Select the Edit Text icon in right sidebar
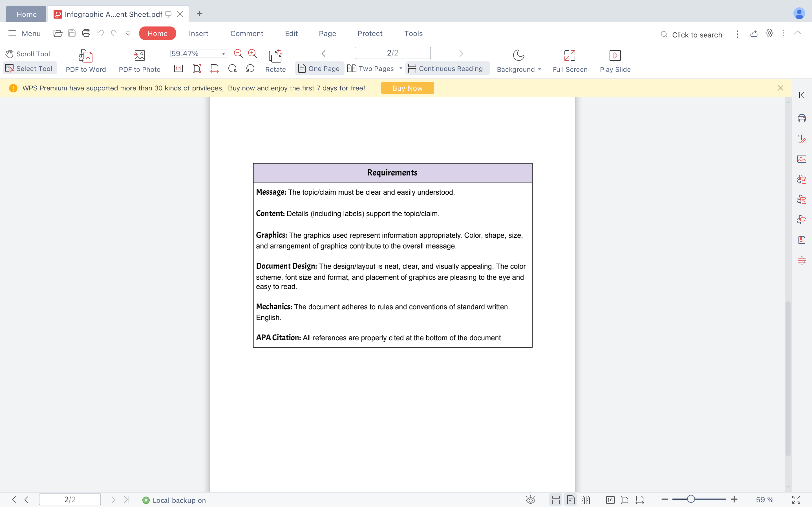 802,139
